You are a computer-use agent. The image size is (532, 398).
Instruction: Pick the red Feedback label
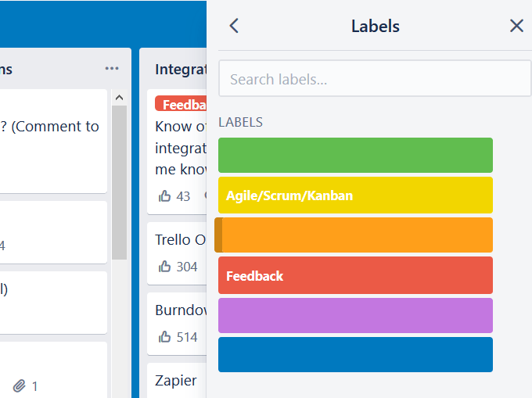pyautogui.click(x=355, y=275)
